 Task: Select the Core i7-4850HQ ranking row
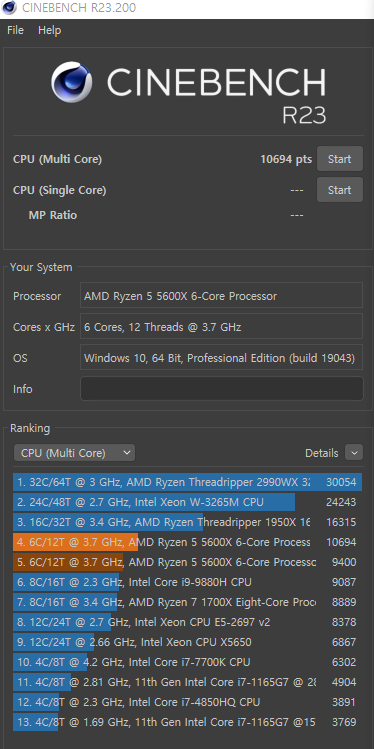[x=187, y=702]
